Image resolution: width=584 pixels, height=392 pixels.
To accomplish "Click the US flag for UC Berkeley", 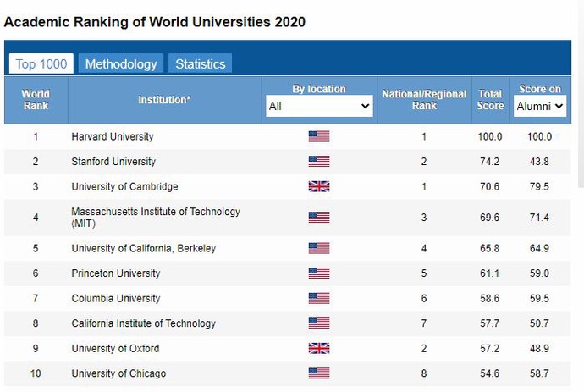I will click(319, 248).
